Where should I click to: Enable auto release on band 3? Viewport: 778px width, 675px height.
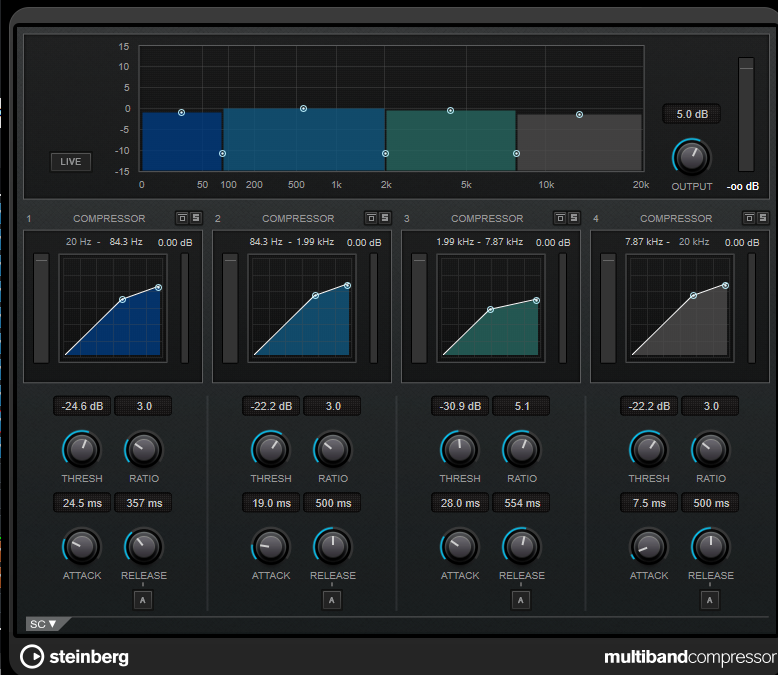tap(521, 600)
